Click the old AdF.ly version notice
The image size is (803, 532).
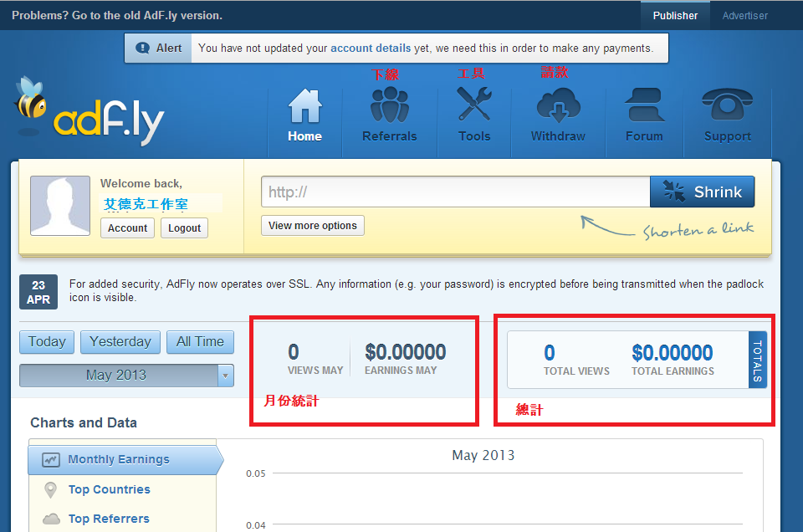pyautogui.click(x=117, y=15)
